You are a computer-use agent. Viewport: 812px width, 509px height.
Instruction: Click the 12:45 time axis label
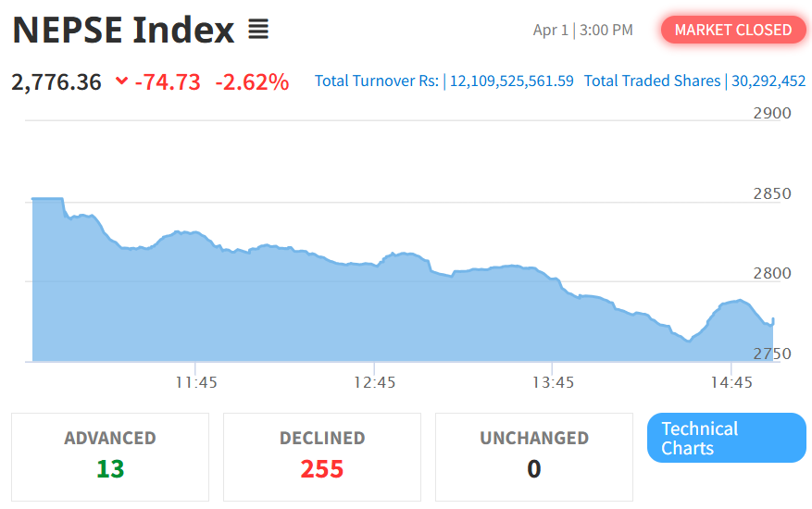point(375,381)
